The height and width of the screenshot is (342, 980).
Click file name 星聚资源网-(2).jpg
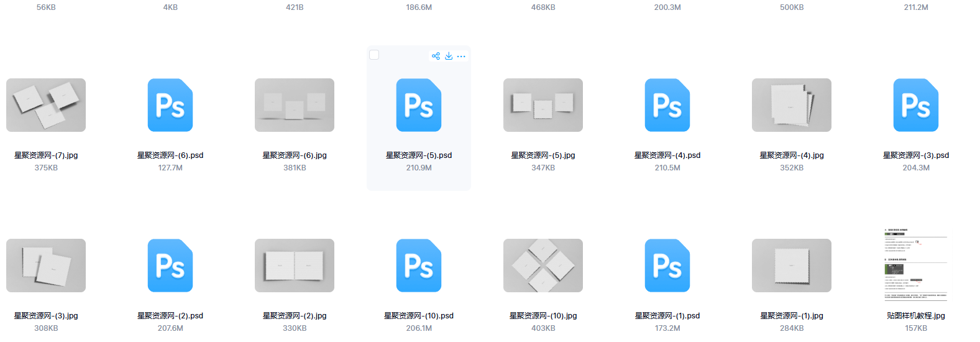click(295, 316)
